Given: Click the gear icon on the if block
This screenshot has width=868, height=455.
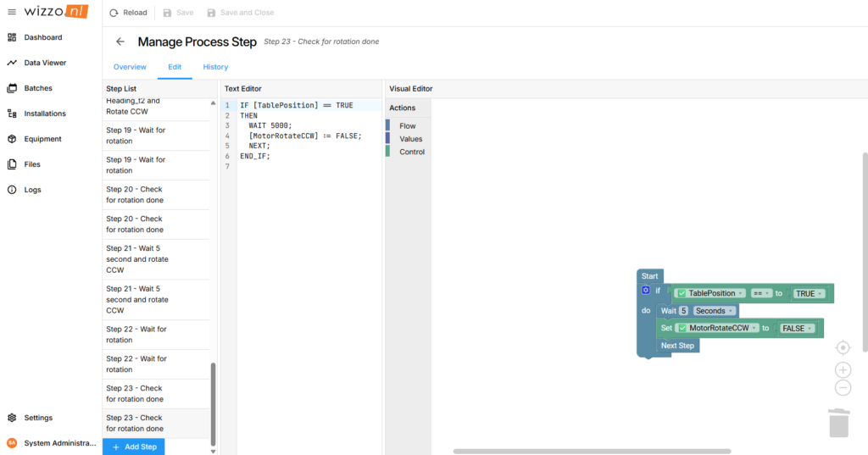Looking at the screenshot, I should click(x=645, y=291).
